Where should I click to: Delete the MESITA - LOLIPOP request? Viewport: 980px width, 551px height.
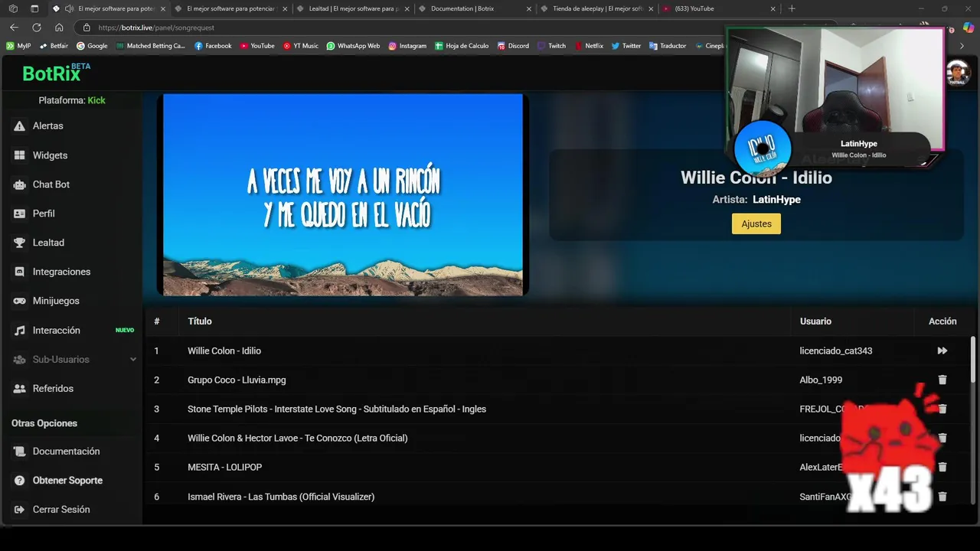942,467
